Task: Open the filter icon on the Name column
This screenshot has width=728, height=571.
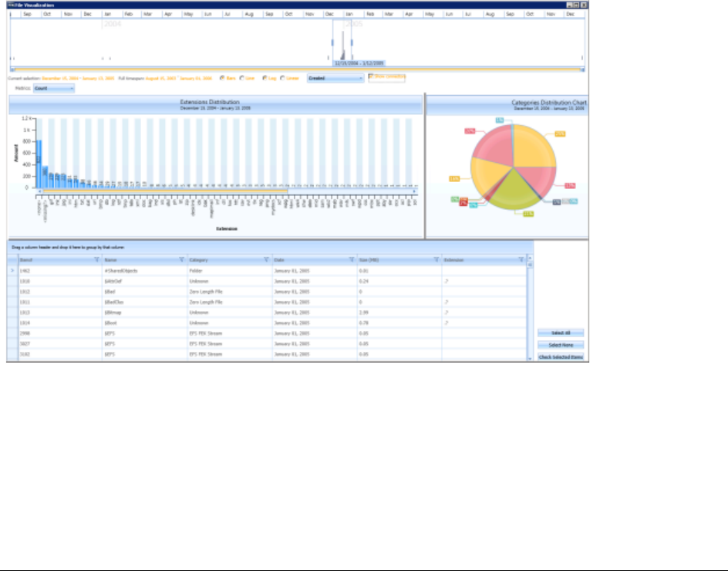Action: [181, 260]
